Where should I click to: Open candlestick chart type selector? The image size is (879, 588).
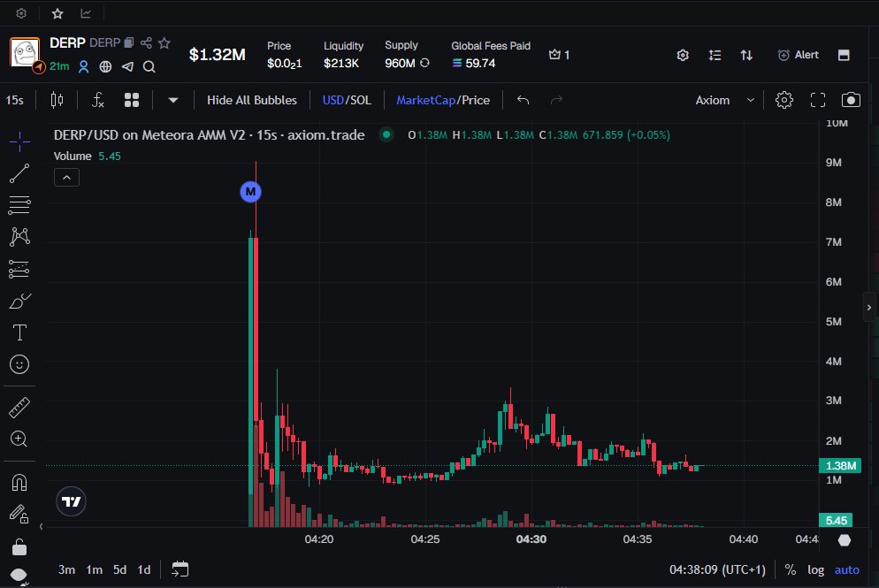[x=57, y=100]
